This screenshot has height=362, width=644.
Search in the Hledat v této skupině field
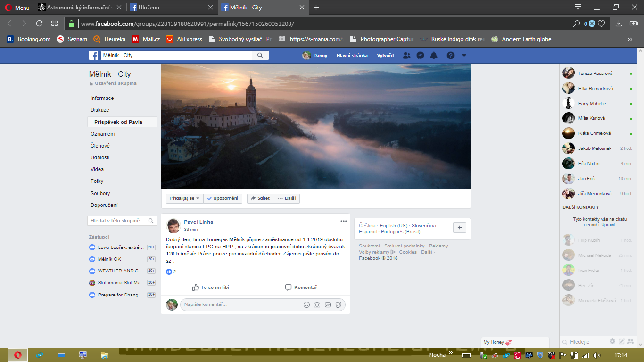click(122, 221)
